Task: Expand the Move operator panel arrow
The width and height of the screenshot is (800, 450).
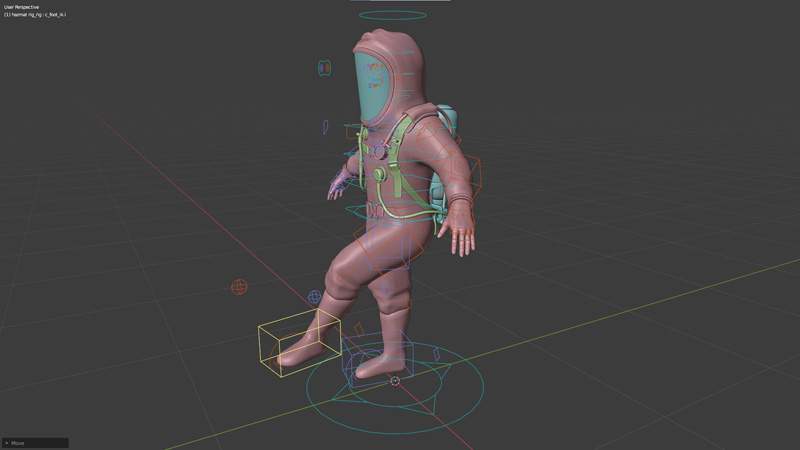Action: pos(7,443)
